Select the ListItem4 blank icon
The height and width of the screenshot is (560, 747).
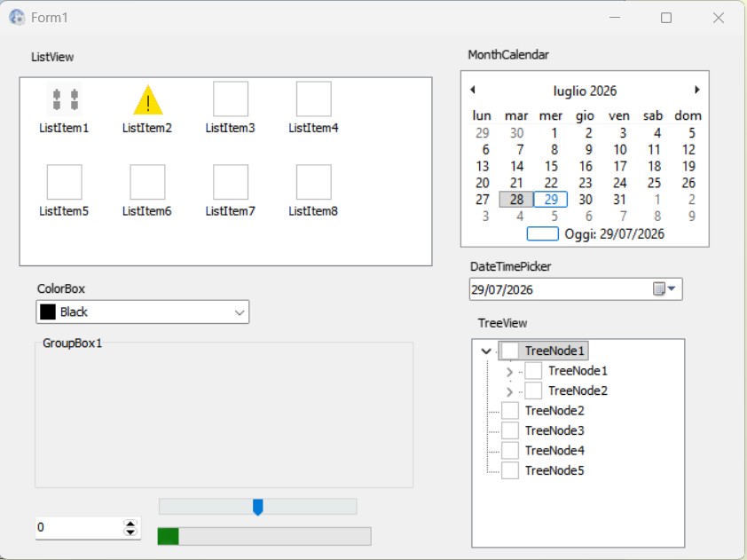coord(314,99)
